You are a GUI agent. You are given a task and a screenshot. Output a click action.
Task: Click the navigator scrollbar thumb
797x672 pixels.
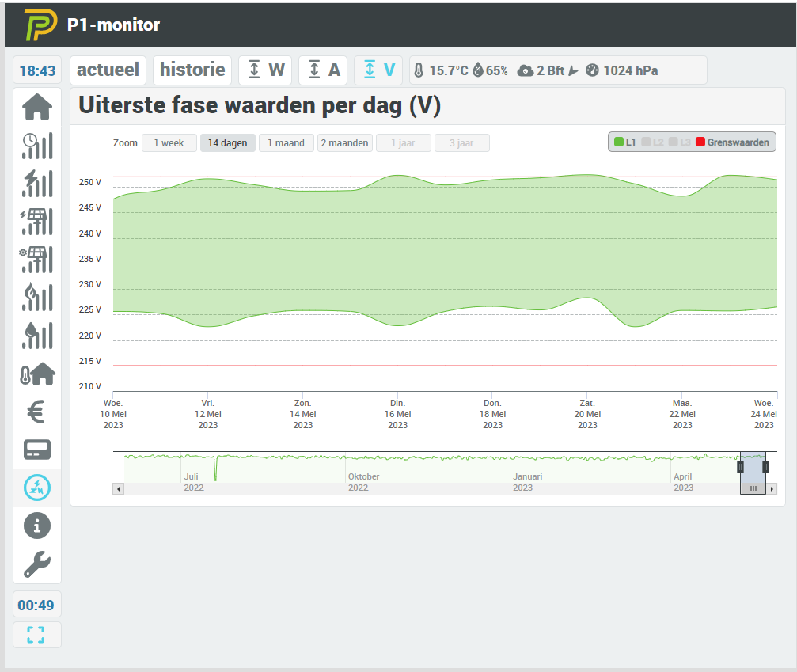point(753,489)
